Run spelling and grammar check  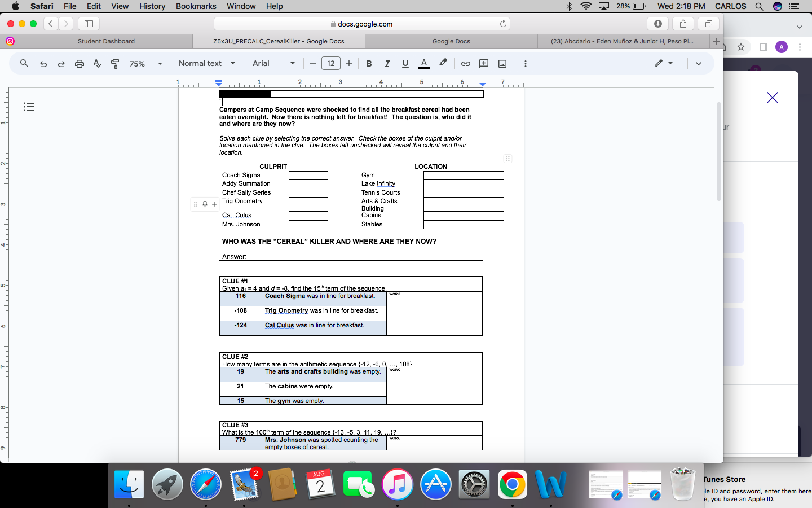(x=98, y=64)
